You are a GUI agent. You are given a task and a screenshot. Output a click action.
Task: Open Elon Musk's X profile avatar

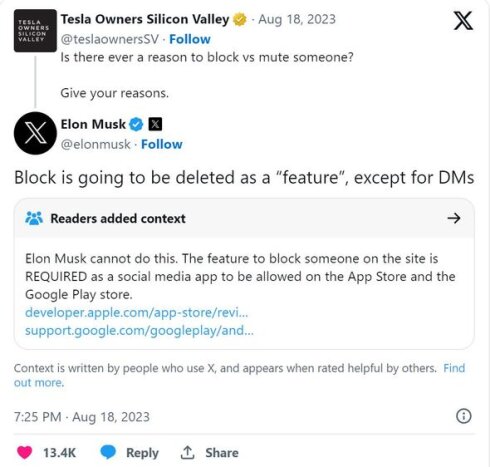point(35,133)
